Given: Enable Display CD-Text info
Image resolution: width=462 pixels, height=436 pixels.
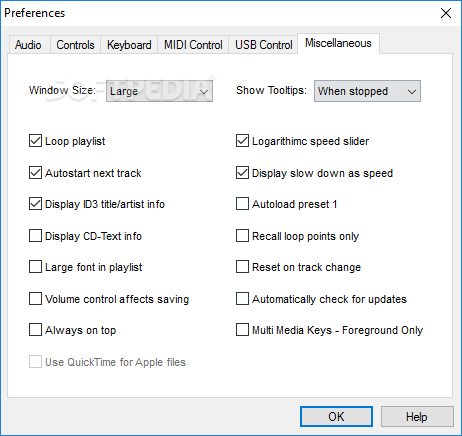Looking at the screenshot, I should (x=35, y=236).
